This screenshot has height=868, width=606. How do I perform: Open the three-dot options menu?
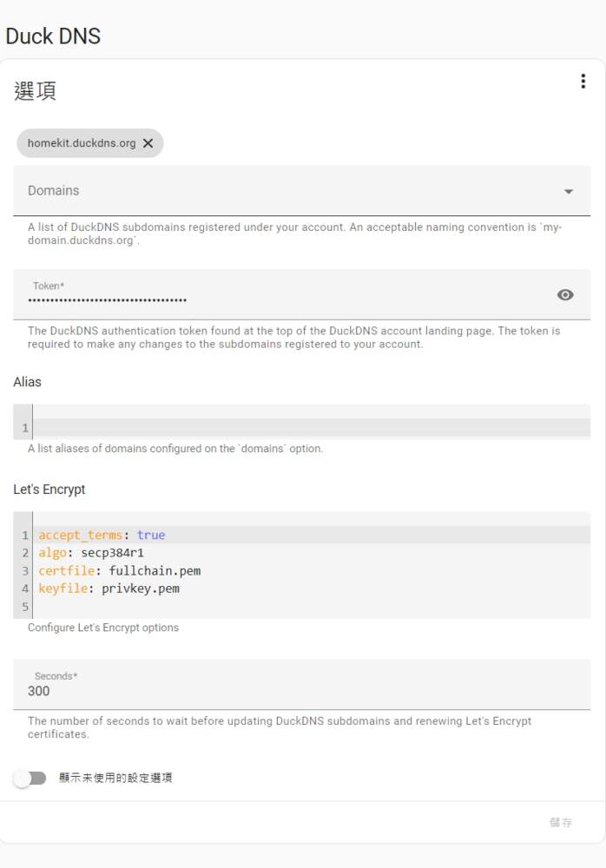(x=583, y=82)
